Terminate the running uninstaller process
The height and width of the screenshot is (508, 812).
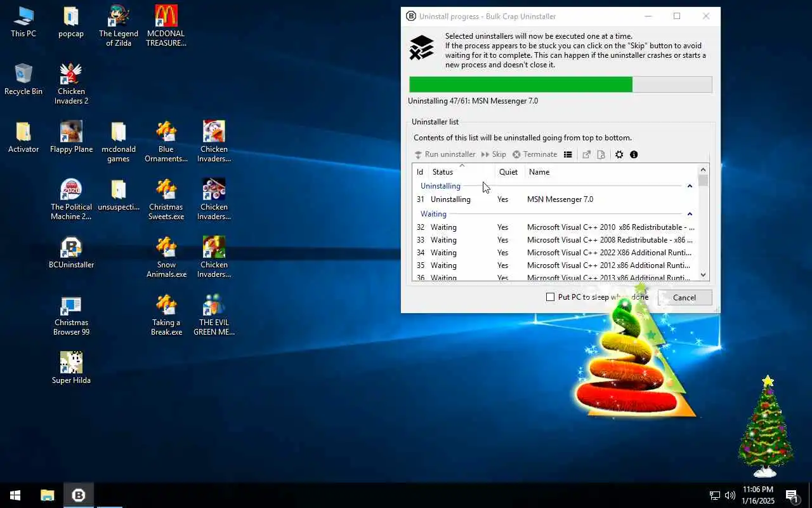coord(535,154)
